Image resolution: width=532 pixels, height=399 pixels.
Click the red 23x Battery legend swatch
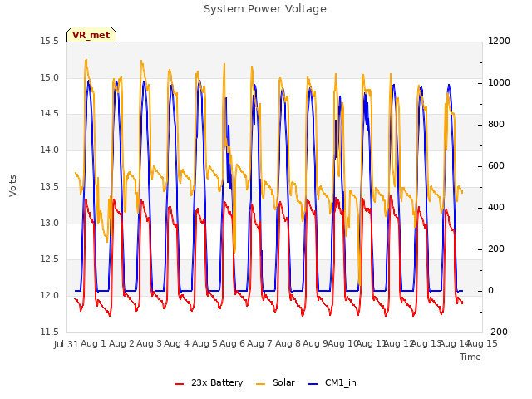(180, 384)
